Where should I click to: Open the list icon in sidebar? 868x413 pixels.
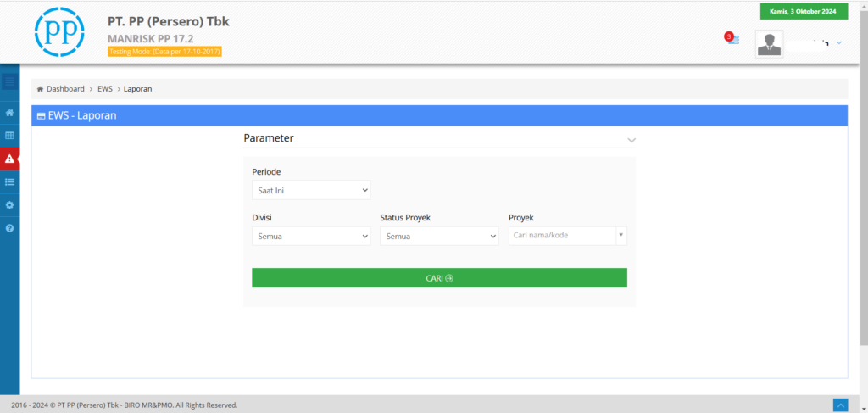tap(9, 181)
